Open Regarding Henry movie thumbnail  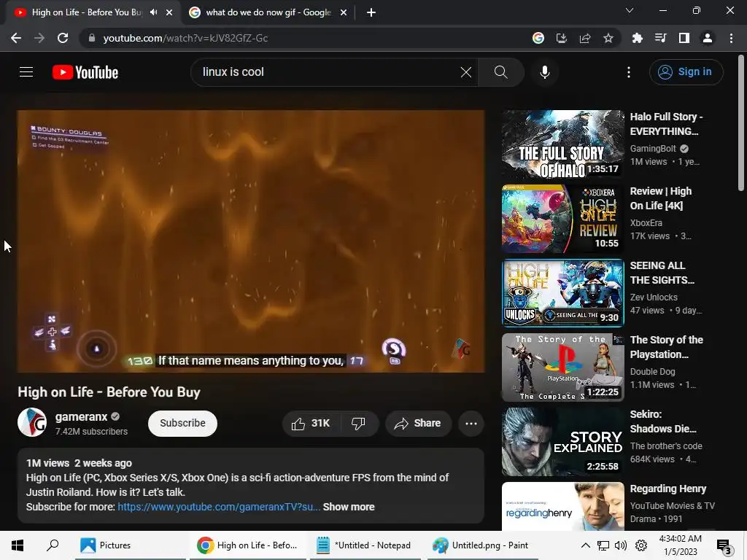click(x=562, y=506)
